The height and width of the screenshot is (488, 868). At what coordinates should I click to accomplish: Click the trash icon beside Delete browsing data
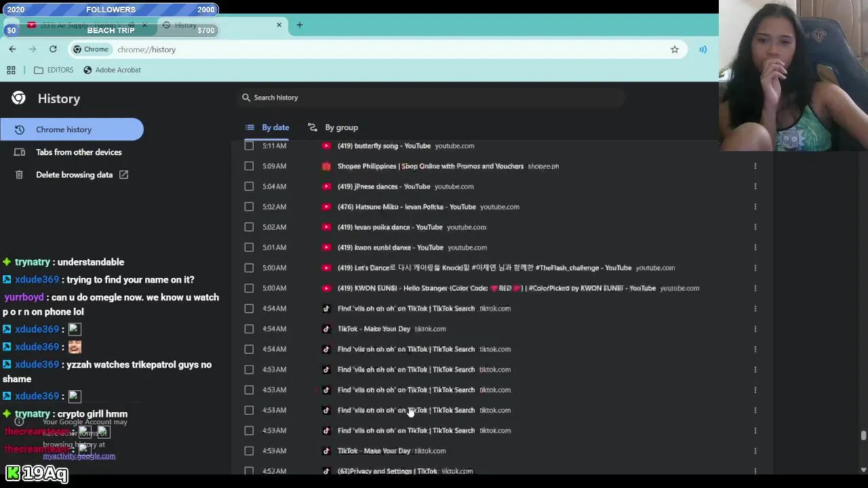(x=20, y=175)
